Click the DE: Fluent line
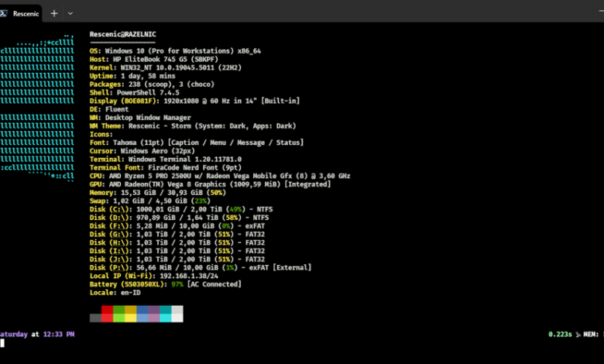Viewport: 604px width, 364px height. point(109,109)
